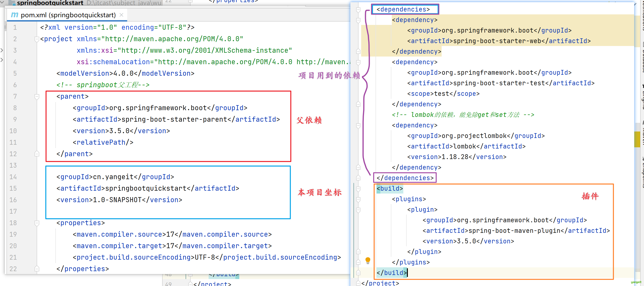Collapse the spring-boot-starter-test <dependency> fold marker
This screenshot has width=644, height=286.
(x=358, y=62)
